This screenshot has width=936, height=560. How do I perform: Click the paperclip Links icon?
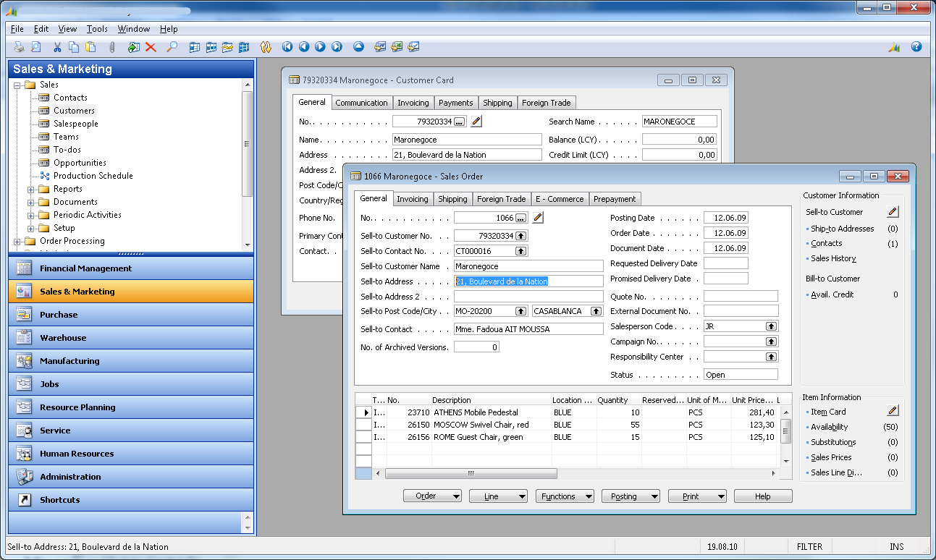point(111,47)
